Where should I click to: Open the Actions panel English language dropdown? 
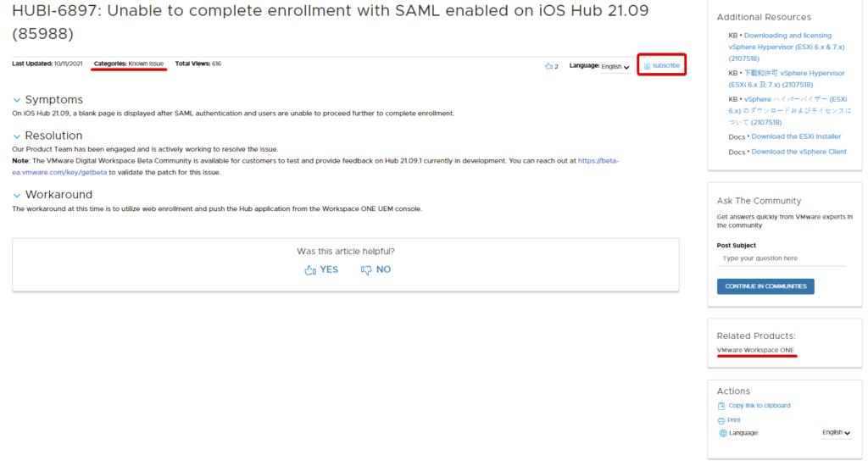pos(836,433)
